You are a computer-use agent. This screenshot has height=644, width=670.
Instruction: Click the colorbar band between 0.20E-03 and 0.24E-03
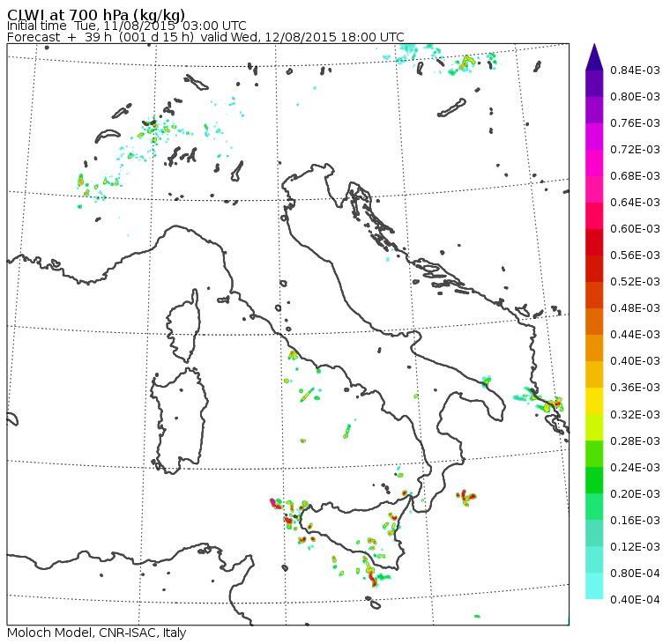coord(594,480)
